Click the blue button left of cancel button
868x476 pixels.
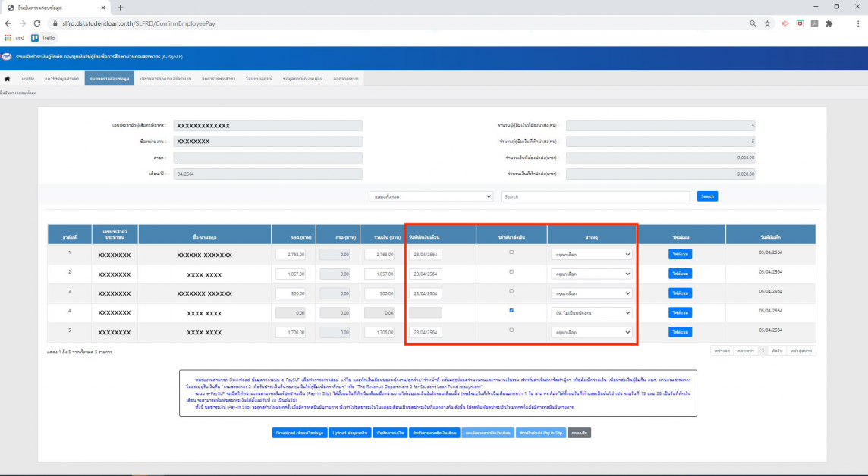pyautogui.click(x=435, y=433)
